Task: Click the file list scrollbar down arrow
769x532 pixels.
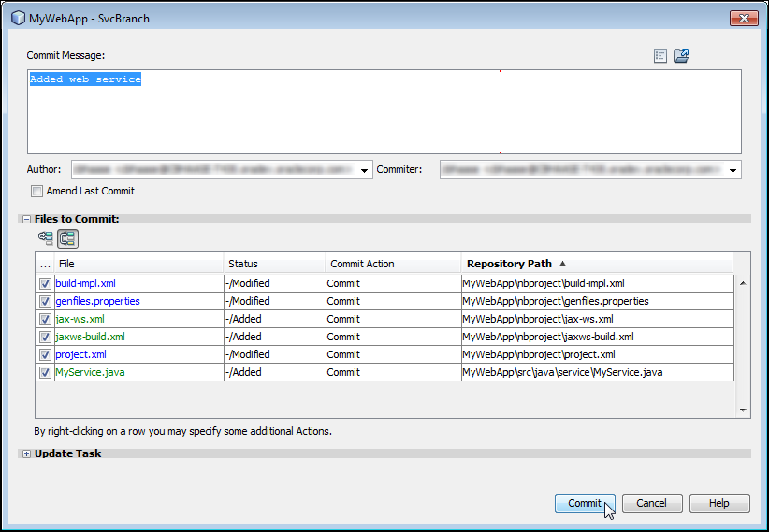Action: [743, 410]
